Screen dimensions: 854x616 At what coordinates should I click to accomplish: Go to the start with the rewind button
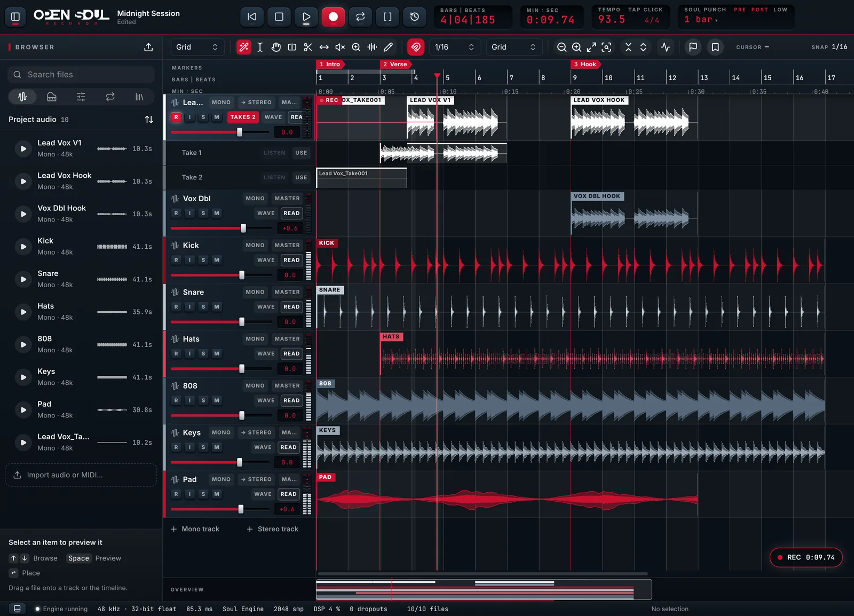pos(252,17)
